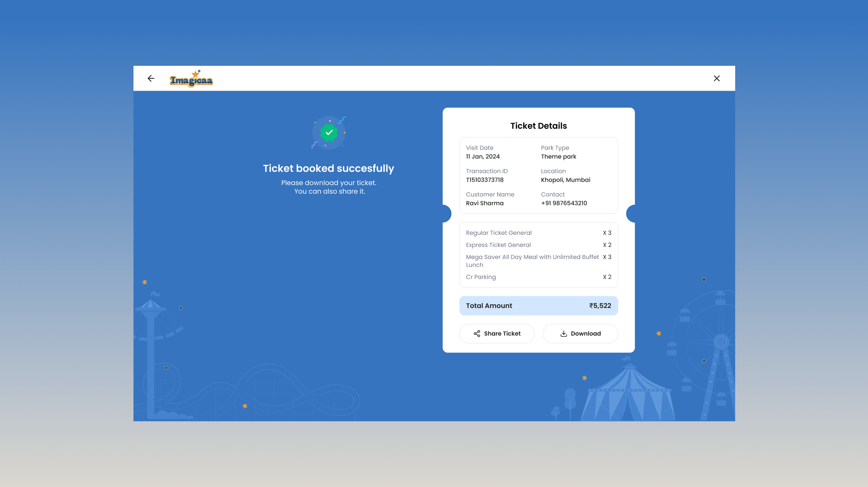Click the share icon in Share Ticket
This screenshot has width=868, height=487.
point(477,334)
